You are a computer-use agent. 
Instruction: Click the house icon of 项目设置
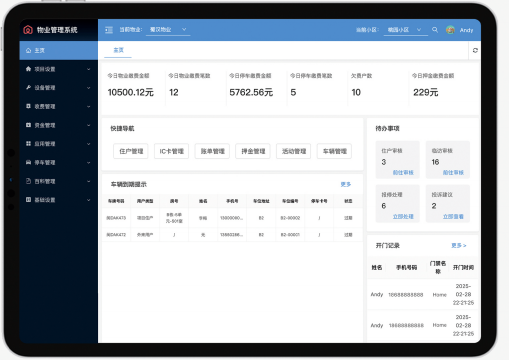click(x=28, y=69)
